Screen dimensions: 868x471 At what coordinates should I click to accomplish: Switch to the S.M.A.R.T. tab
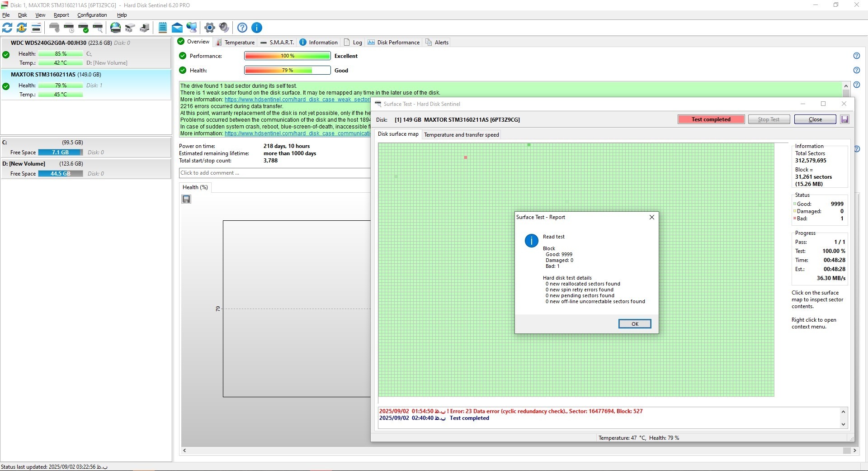click(x=277, y=43)
